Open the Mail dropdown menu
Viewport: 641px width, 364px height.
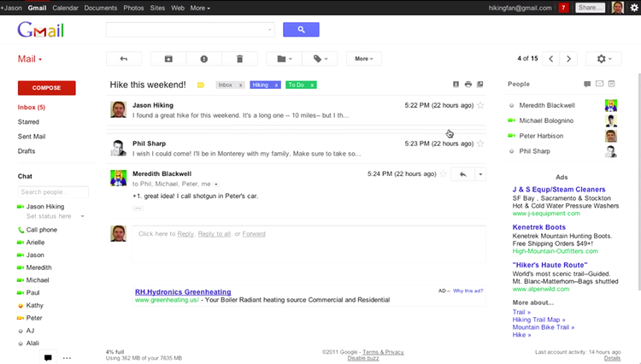(29, 59)
